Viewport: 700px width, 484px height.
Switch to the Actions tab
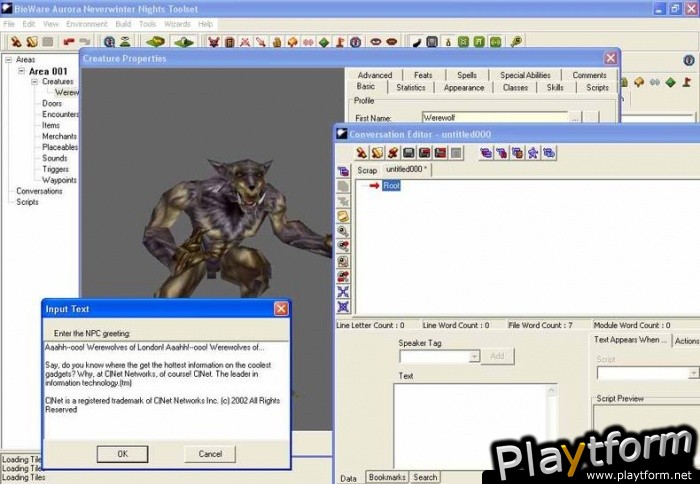[x=687, y=341]
